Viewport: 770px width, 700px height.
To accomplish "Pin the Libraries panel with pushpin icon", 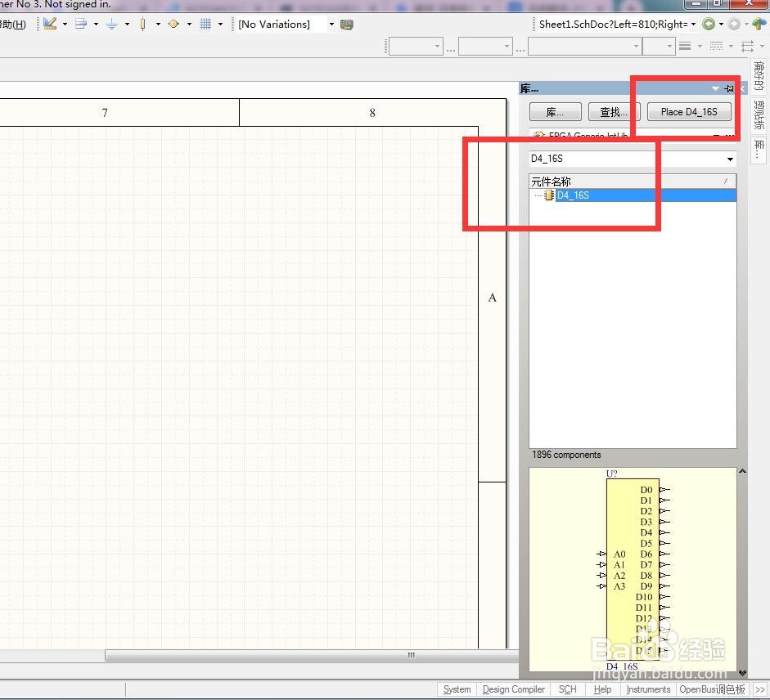I will click(x=729, y=89).
